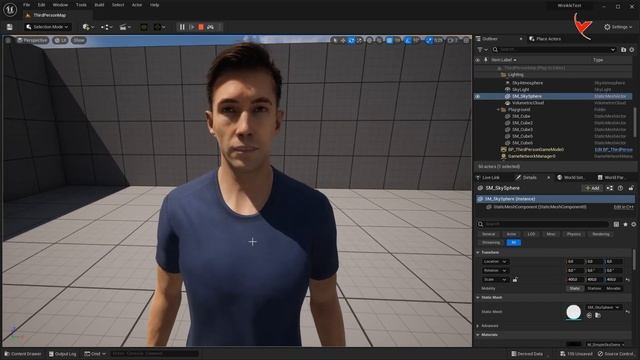Image resolution: width=640 pixels, height=360 pixels.
Task: Collapse the Playground folder
Action: pos(498,110)
